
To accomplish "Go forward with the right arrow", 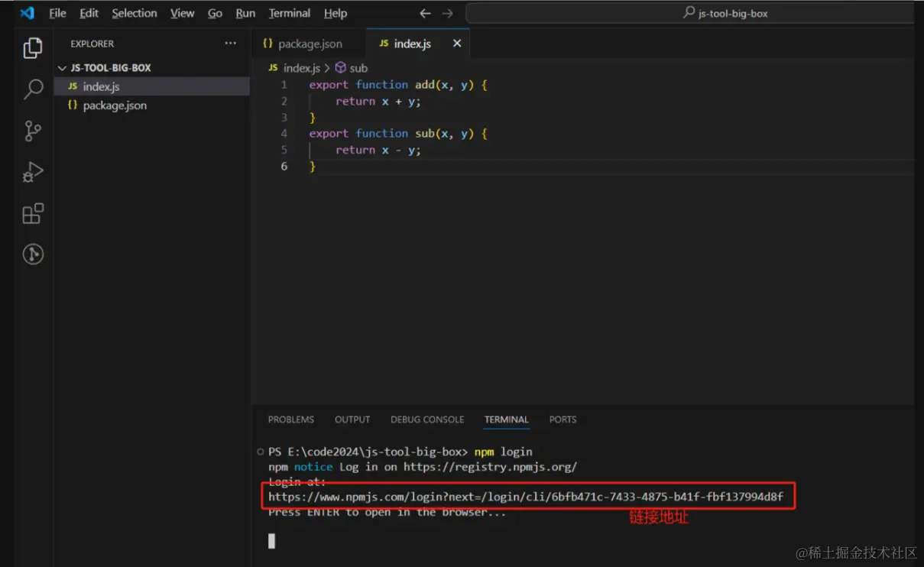I will tap(447, 13).
